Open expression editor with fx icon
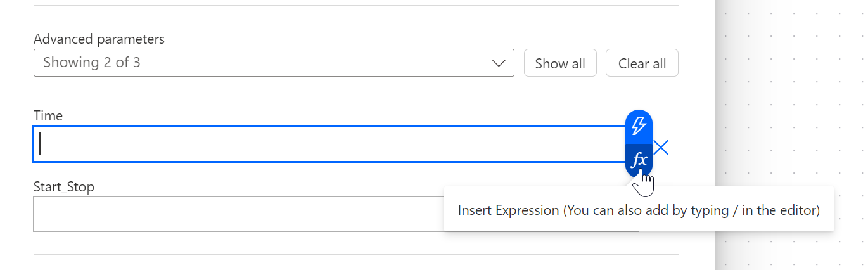868x270 pixels. (x=639, y=160)
